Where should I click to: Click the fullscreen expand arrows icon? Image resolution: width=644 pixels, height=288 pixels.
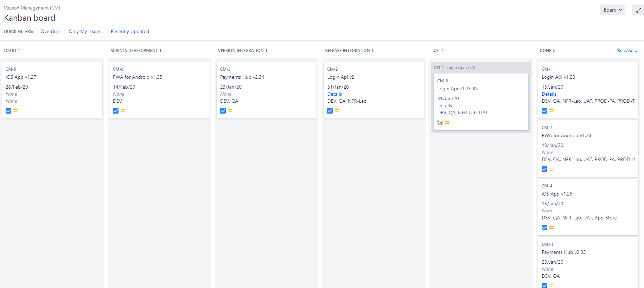[x=638, y=10]
